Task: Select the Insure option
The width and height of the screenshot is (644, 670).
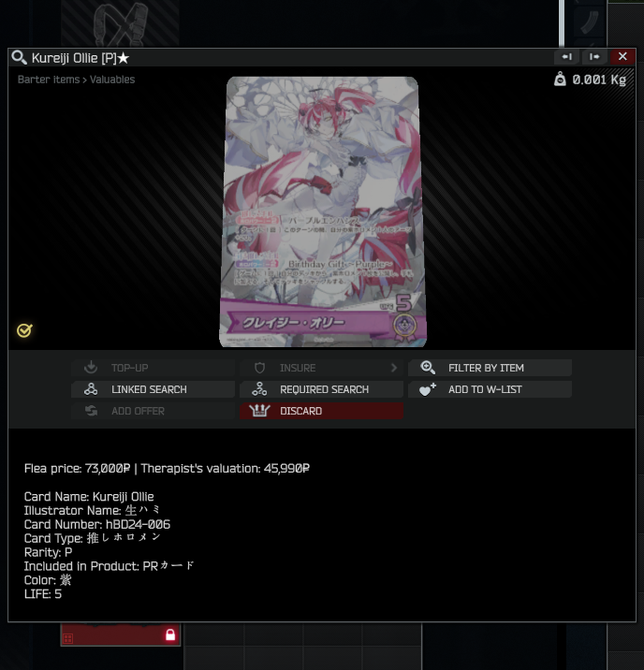Action: tap(321, 368)
